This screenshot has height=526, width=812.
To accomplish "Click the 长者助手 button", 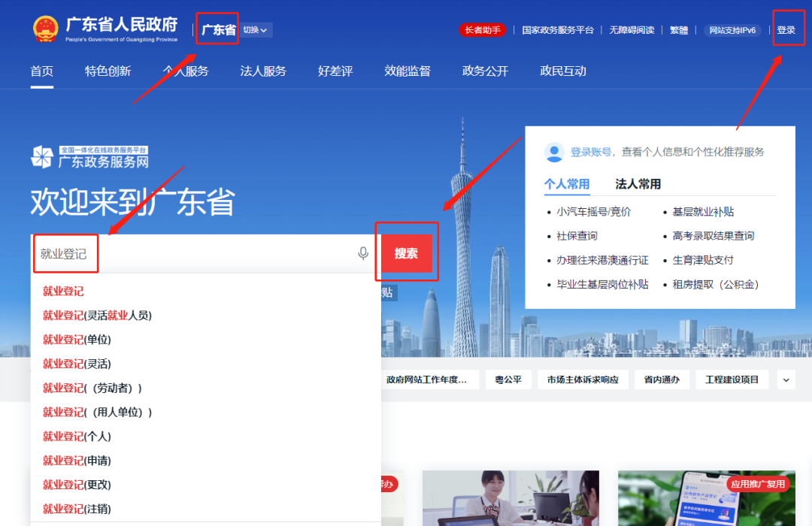I will click(x=482, y=30).
